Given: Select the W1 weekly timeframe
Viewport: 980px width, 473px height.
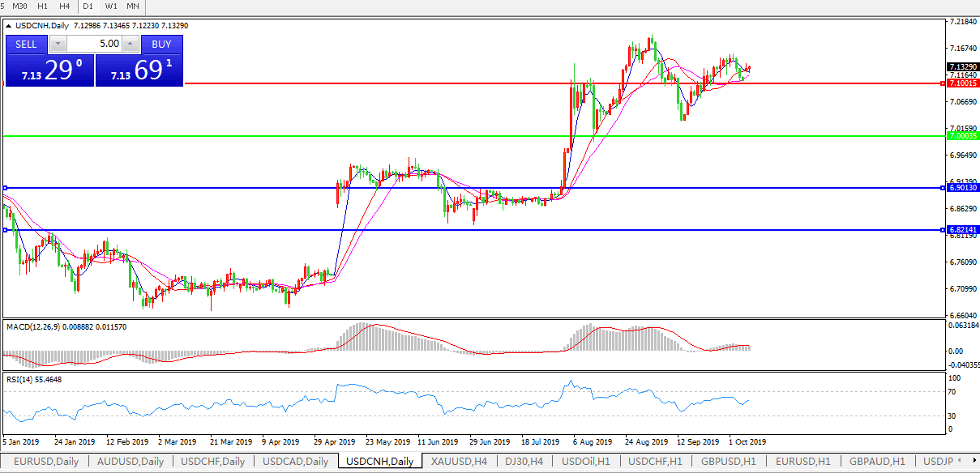Looking at the screenshot, I should click(x=111, y=6).
